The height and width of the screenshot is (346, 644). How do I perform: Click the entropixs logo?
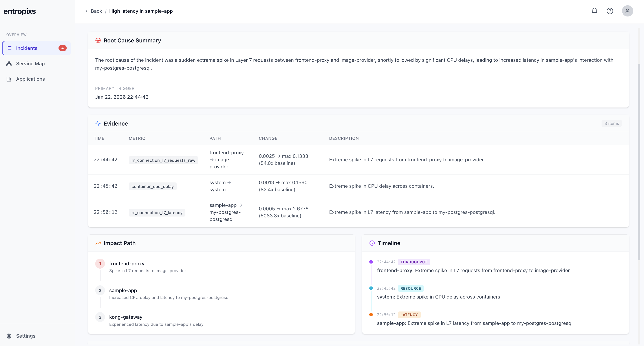click(20, 11)
